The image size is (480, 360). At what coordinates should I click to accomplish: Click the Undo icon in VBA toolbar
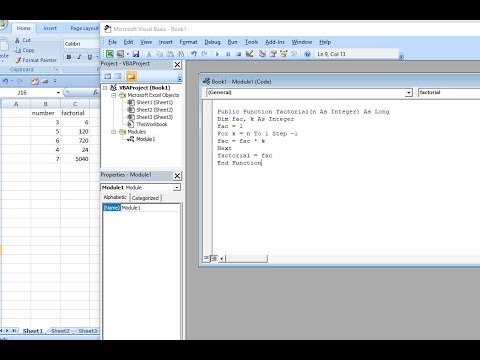(194, 54)
